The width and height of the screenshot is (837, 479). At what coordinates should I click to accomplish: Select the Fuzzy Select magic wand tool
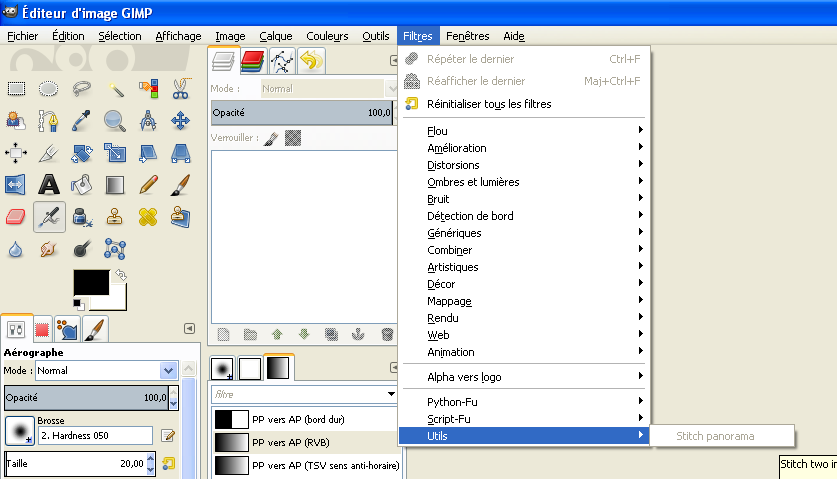coord(115,89)
